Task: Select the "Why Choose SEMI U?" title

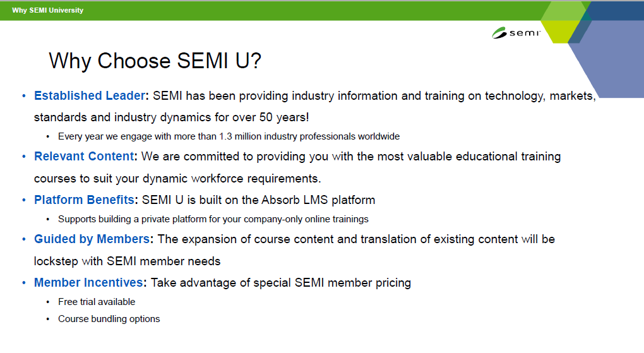Action: pyautogui.click(x=155, y=61)
